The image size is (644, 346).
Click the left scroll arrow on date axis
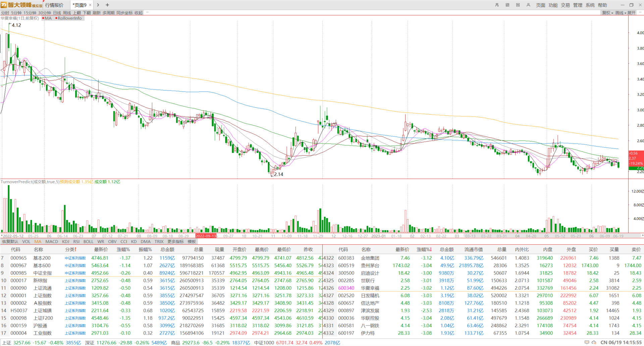pyautogui.click(x=1, y=236)
